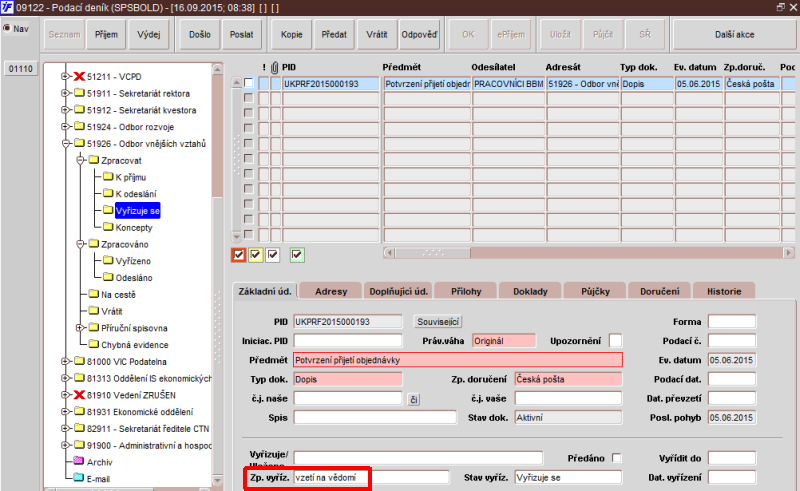Click the small 'či' button beside č.j. naše
The width and height of the screenshot is (800, 491).
click(414, 399)
